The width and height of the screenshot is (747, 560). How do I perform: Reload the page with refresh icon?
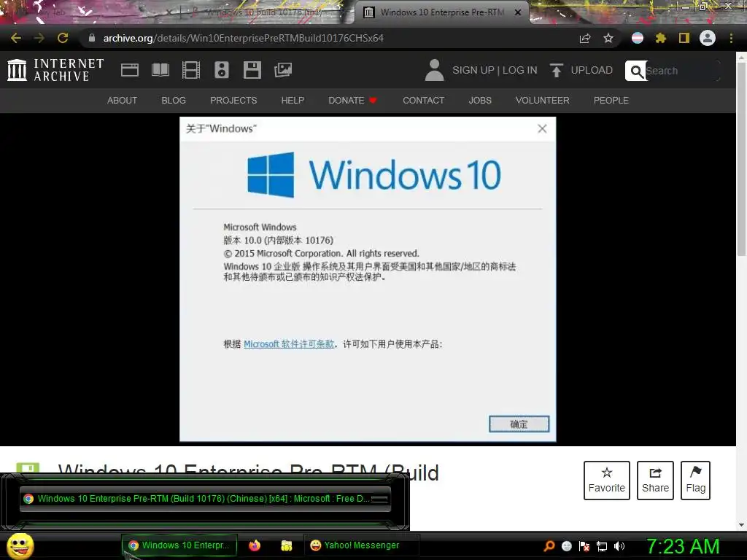click(x=63, y=38)
